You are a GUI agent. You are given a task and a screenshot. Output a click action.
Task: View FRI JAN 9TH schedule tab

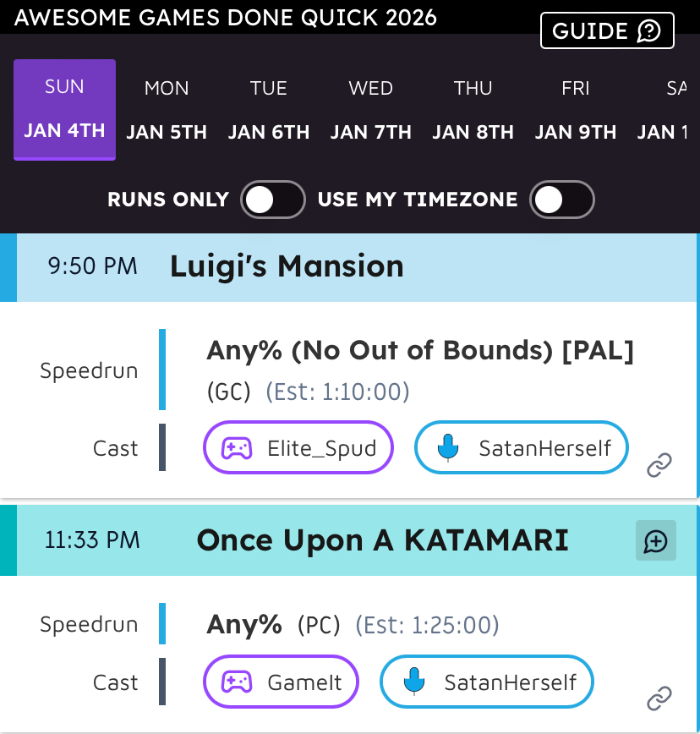tap(575, 110)
